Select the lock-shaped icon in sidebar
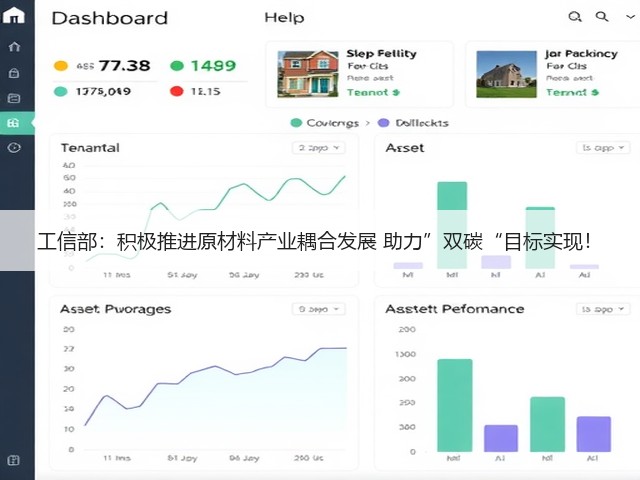The height and width of the screenshot is (480, 640). tap(14, 73)
